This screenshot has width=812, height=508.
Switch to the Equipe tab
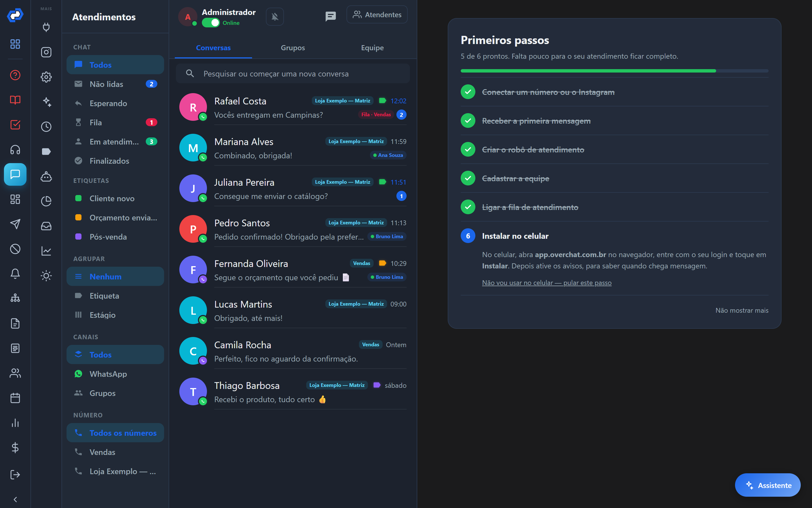[372, 48]
